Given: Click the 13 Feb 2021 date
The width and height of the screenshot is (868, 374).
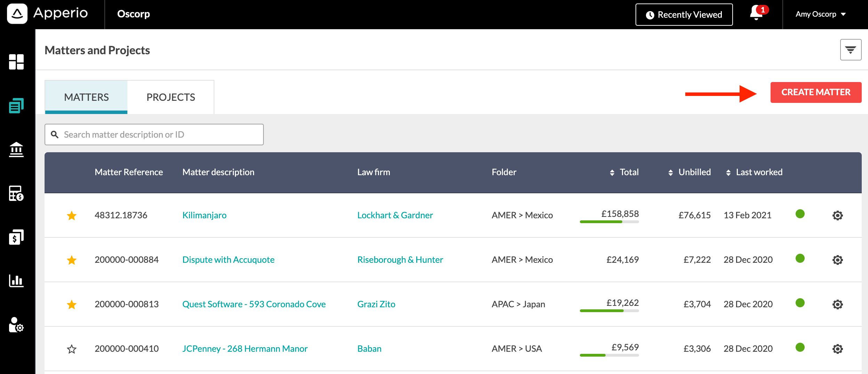Looking at the screenshot, I should 748,216.
